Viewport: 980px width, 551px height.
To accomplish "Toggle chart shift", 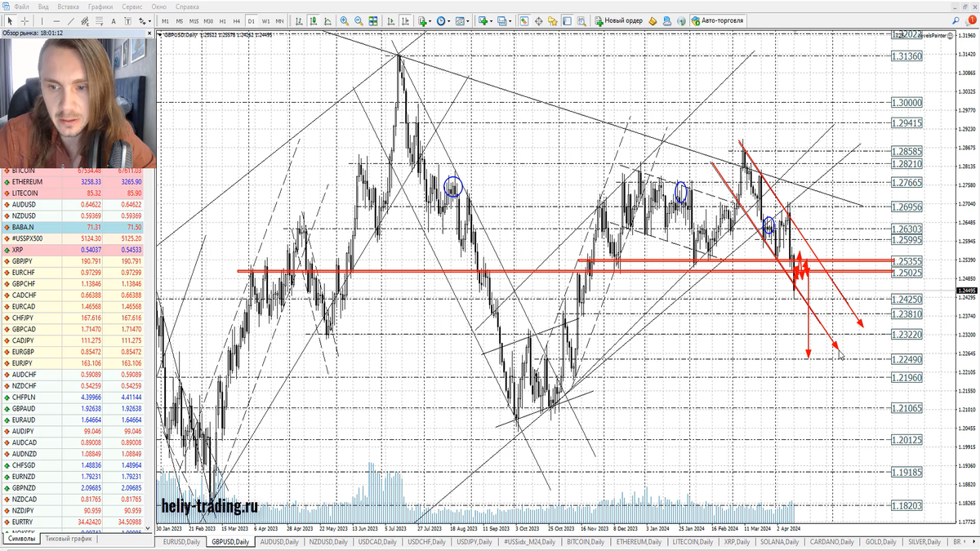I will (405, 20).
